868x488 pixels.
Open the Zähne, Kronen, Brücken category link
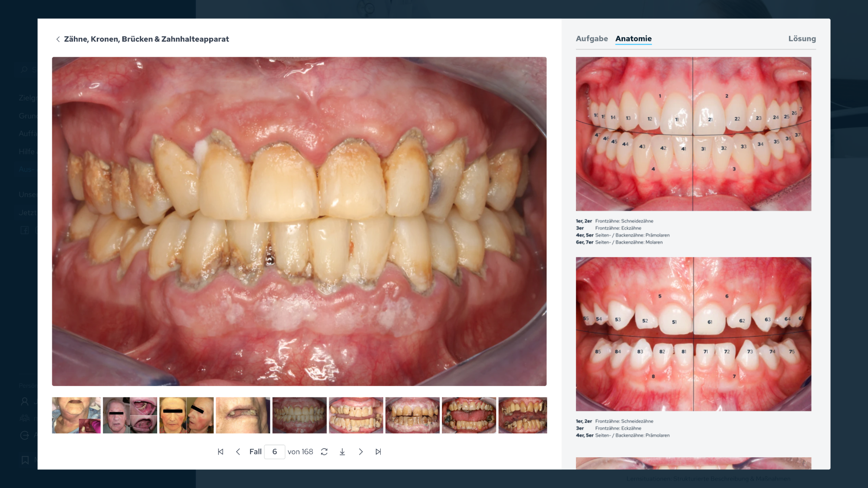tap(146, 39)
